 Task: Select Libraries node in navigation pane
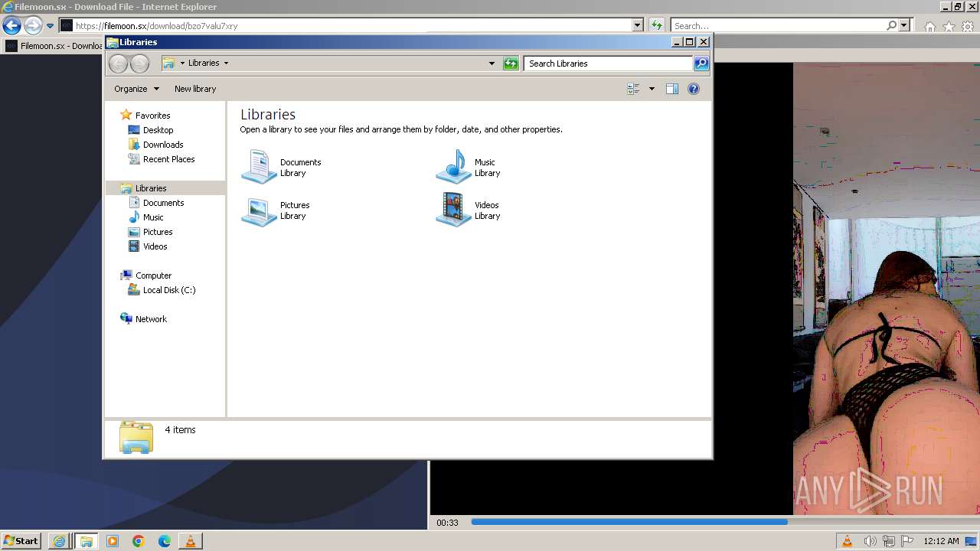click(x=150, y=188)
